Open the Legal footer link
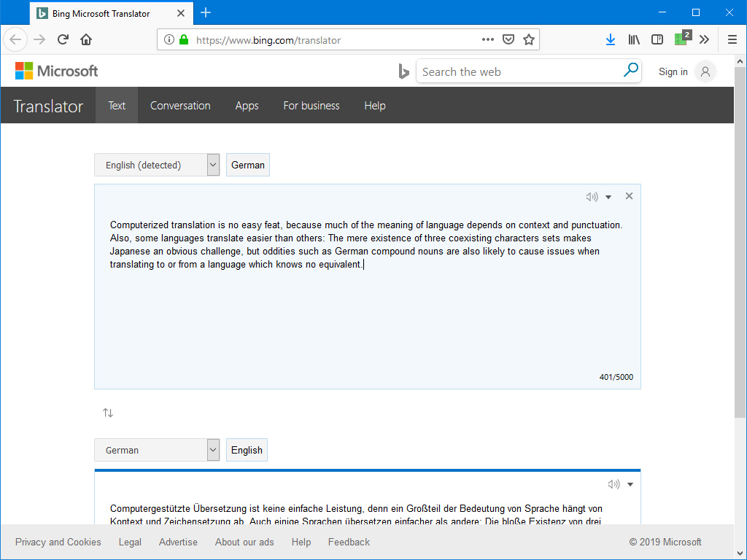 click(x=130, y=542)
